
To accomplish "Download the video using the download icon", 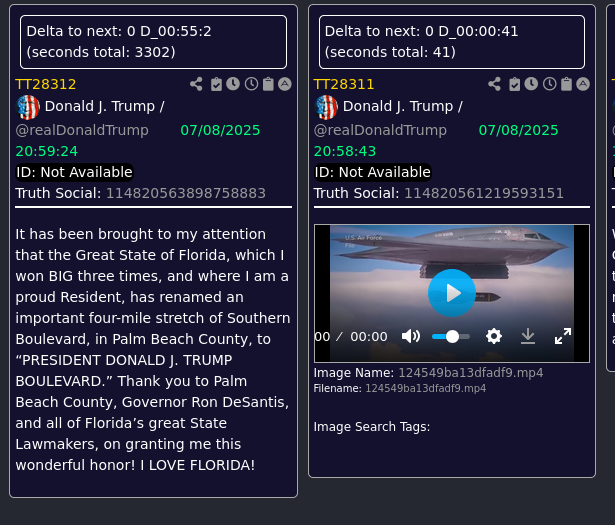I will 528,336.
